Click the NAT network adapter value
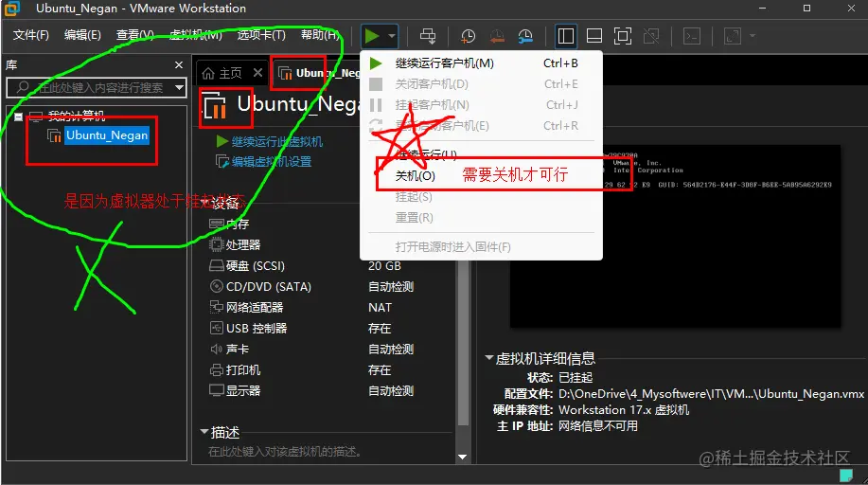 click(x=380, y=308)
